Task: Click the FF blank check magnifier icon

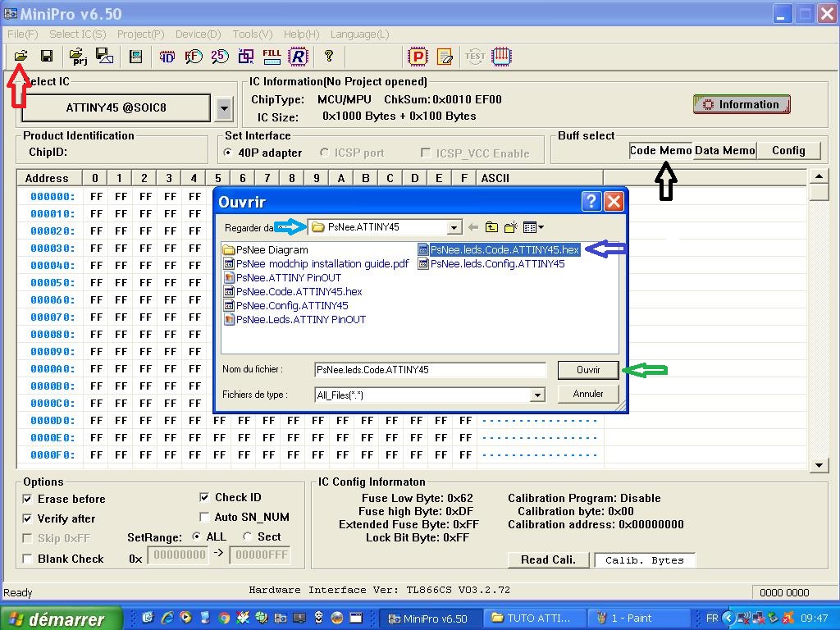Action: point(194,57)
